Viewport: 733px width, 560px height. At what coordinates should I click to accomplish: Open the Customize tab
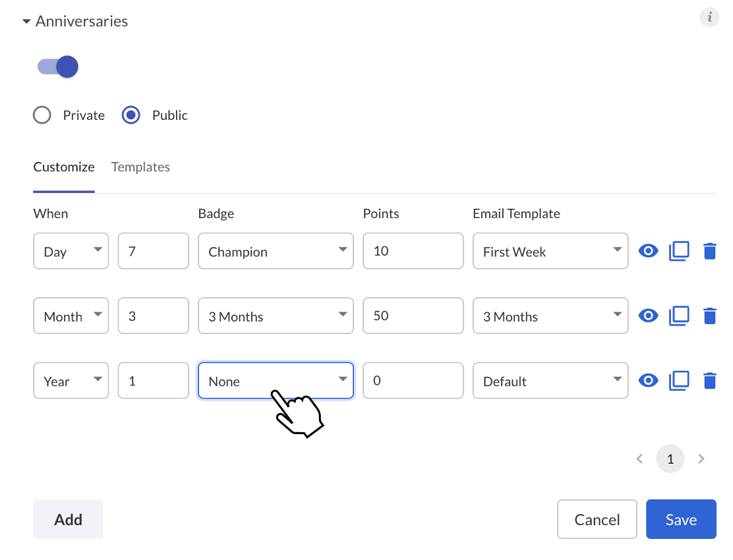63,167
